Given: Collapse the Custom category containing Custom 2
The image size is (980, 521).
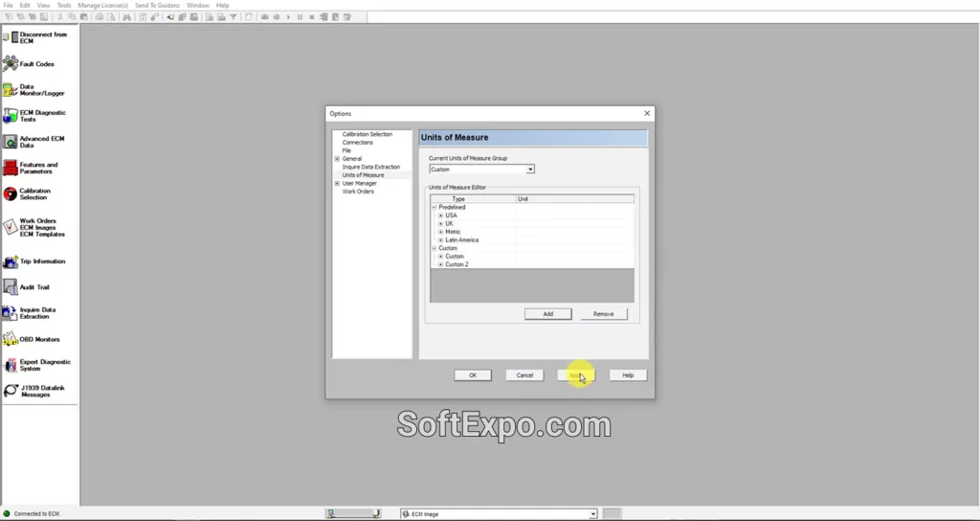Looking at the screenshot, I should (434, 248).
